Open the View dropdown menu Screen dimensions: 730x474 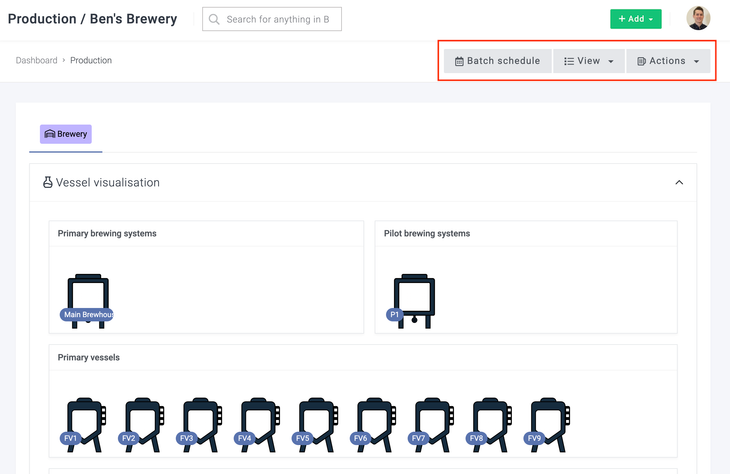pyautogui.click(x=588, y=61)
